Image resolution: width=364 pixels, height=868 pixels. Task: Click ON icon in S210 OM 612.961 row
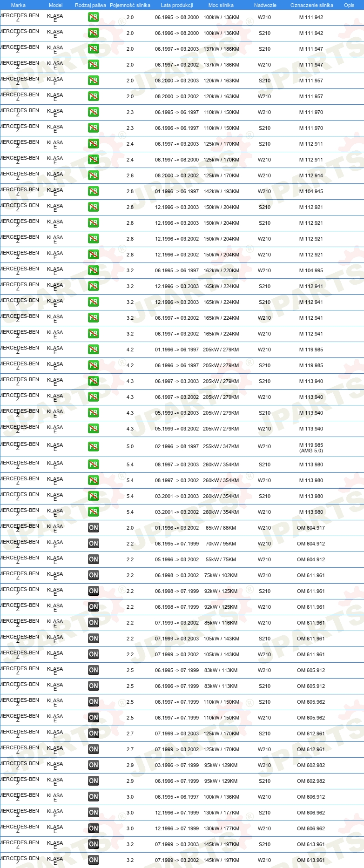(x=94, y=733)
